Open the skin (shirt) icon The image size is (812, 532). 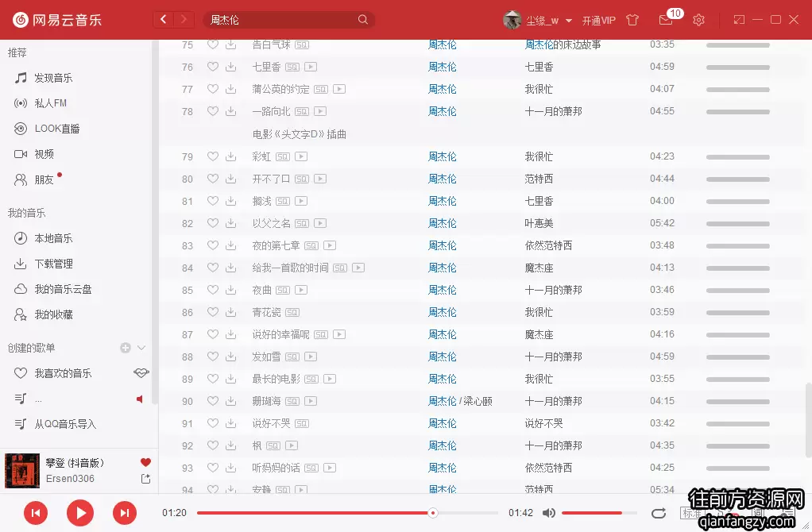pos(632,20)
